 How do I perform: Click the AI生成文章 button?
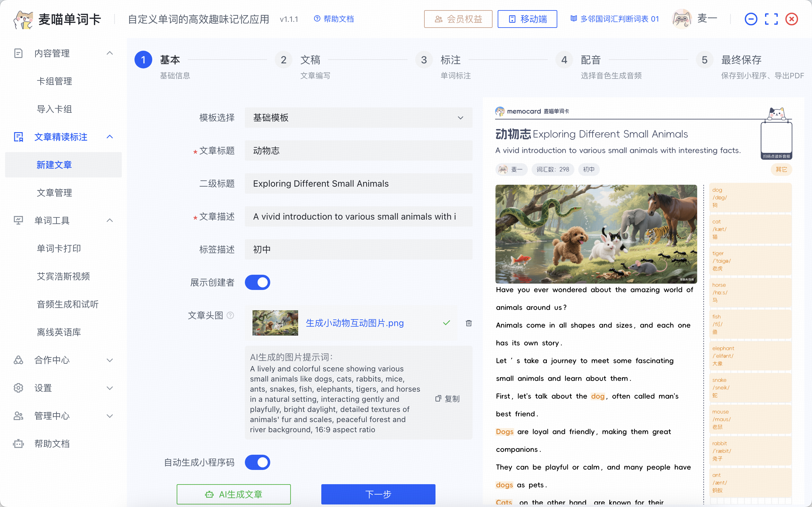(233, 494)
